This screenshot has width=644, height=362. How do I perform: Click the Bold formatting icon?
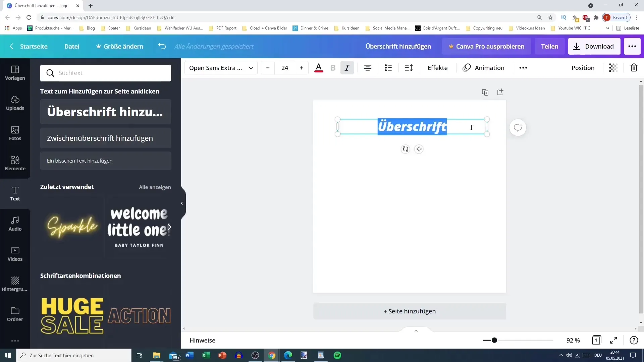tap(333, 68)
